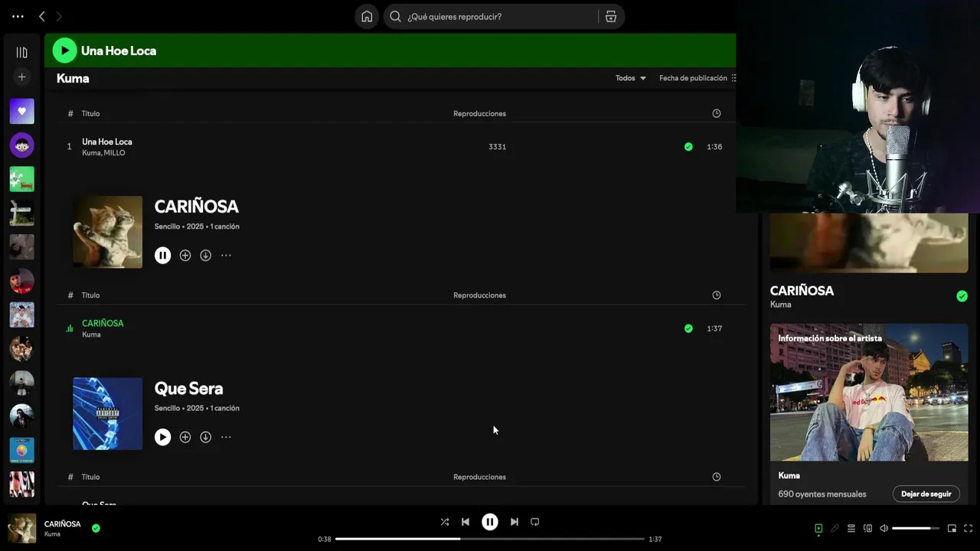Play Una Hoe Loca with green button
The height and width of the screenshot is (551, 980).
(64, 51)
